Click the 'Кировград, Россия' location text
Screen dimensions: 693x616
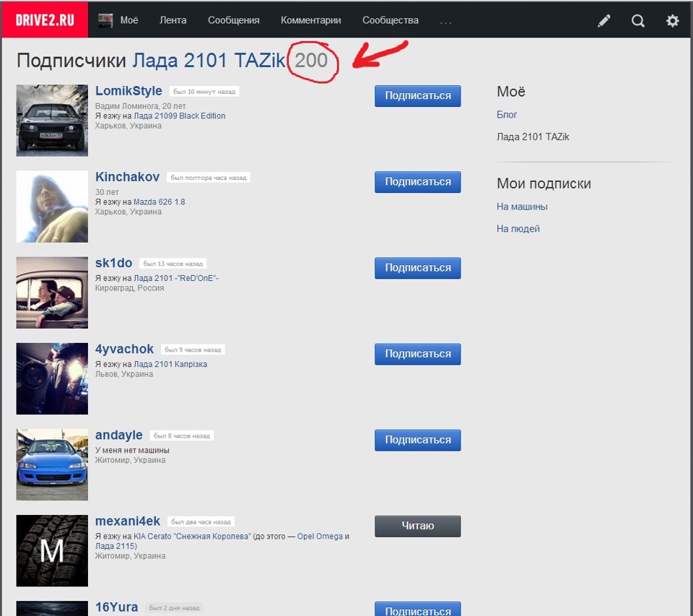pyautogui.click(x=129, y=288)
